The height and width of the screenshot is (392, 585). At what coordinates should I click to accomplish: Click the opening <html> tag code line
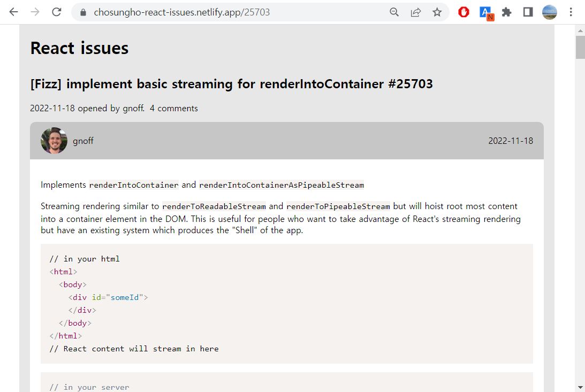pos(64,272)
